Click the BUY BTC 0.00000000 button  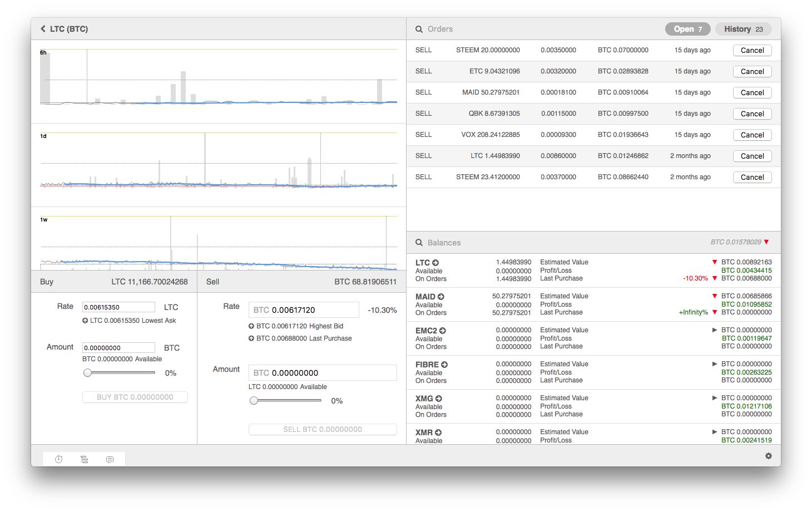pos(135,397)
